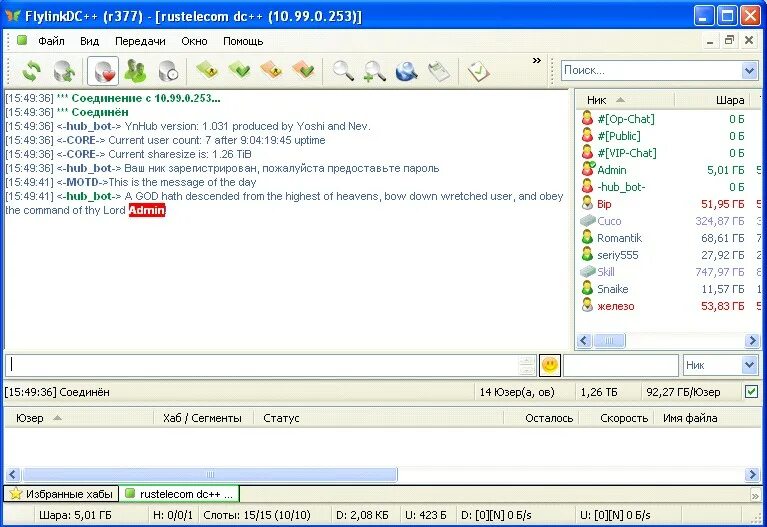Viewport: 767px width, 527px height.
Task: Expand the toolbar overflow chevron »
Action: coord(537,61)
